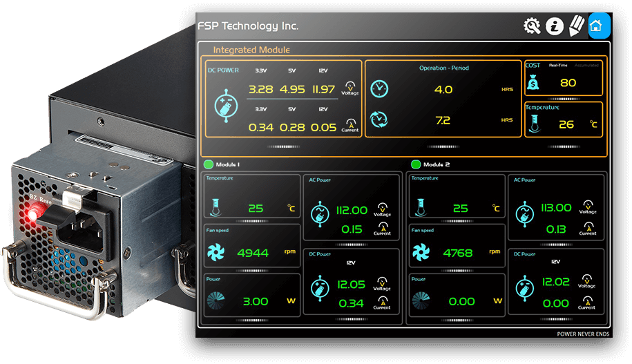This screenshot has width=632, height=364.
Task: Click Module 2 AC Power plug icon
Action: [x=525, y=214]
